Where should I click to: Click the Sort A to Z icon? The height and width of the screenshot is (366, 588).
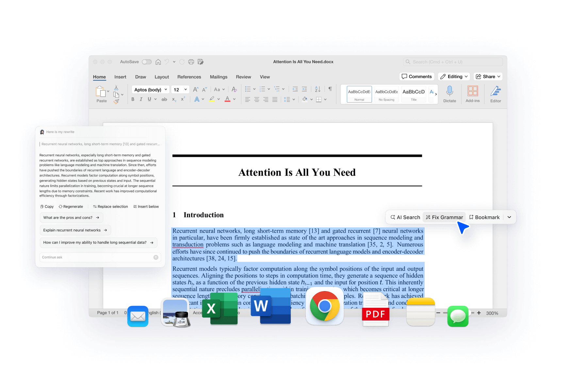[x=318, y=89]
